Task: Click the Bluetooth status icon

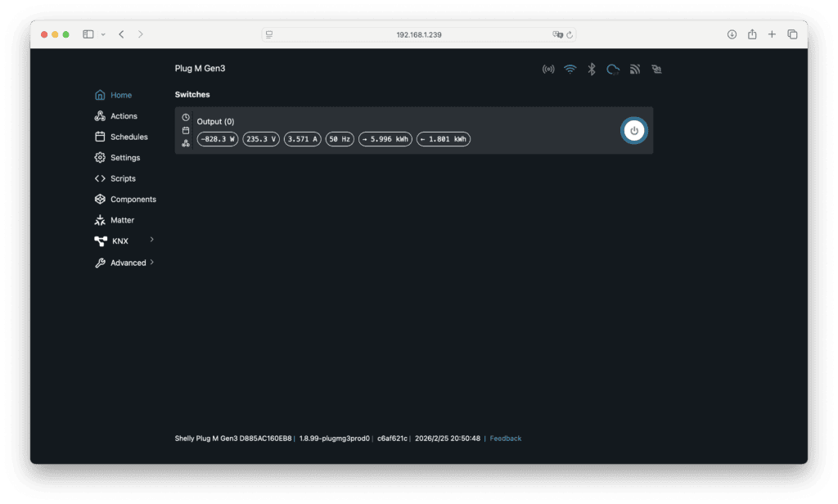Action: point(591,70)
